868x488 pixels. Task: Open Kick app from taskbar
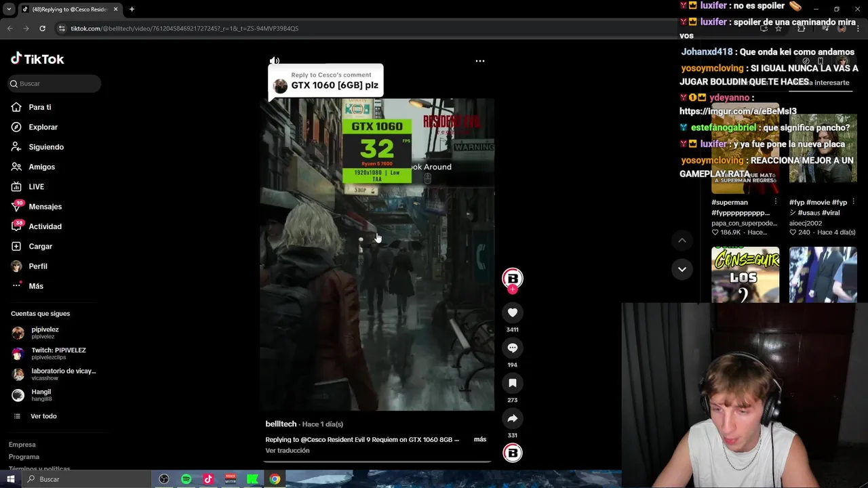252,479
